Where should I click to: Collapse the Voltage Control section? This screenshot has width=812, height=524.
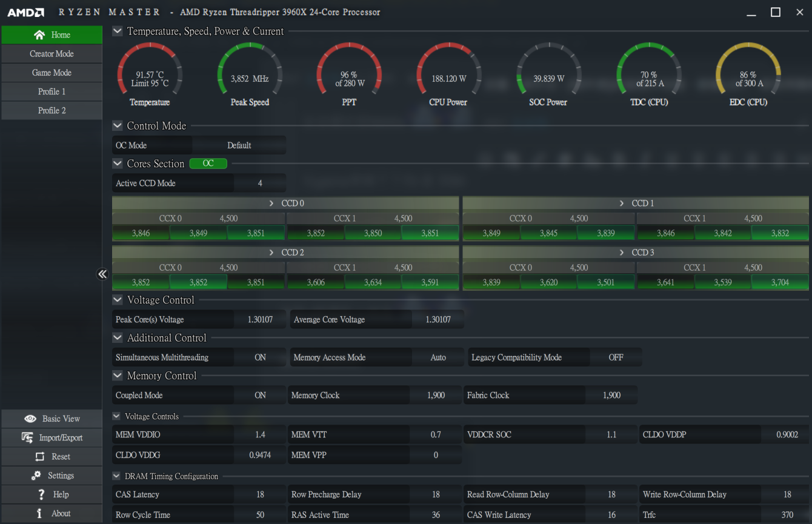pos(118,300)
